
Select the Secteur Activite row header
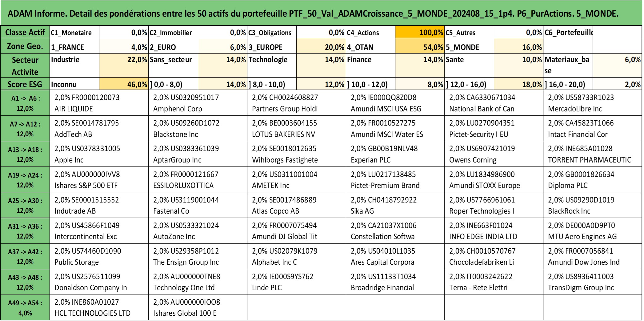(25, 65)
